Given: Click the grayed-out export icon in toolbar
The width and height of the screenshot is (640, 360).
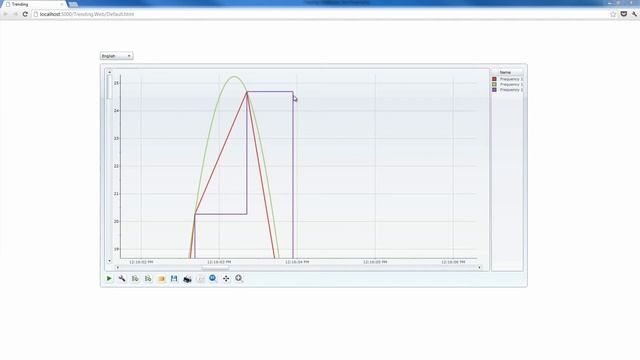Looking at the screenshot, I should coord(200,278).
